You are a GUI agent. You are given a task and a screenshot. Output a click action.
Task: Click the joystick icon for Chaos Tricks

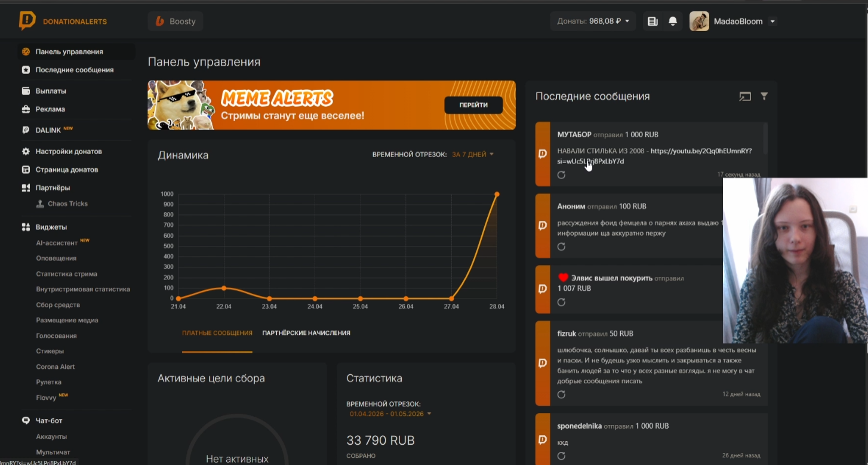[x=40, y=204]
